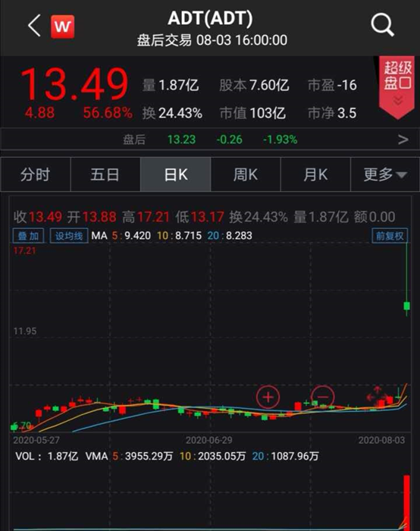
Task: Tap VMA 10: 2035.05万 label
Action: [x=212, y=456]
